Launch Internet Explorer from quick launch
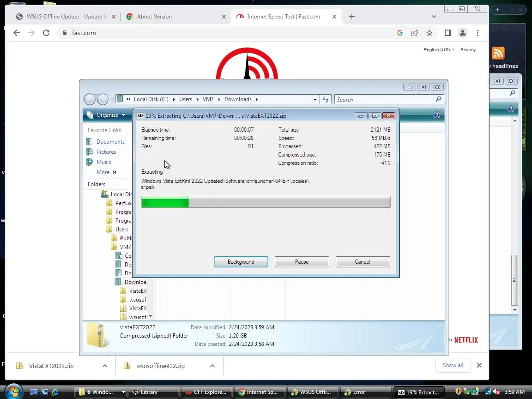This screenshot has width=532, height=399. pos(55,392)
